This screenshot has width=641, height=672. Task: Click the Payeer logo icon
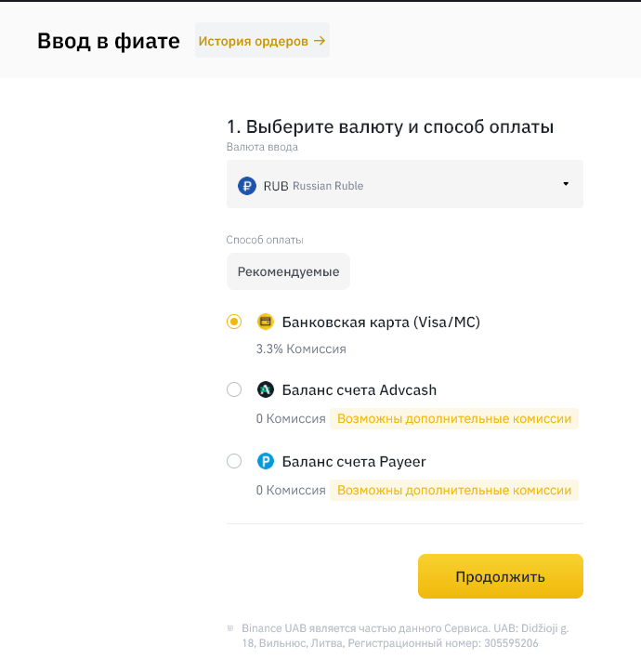coord(265,461)
